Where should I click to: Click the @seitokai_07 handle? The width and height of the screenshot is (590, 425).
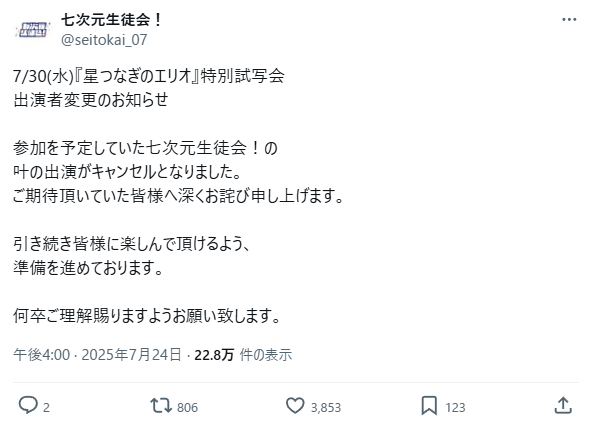coord(104,40)
